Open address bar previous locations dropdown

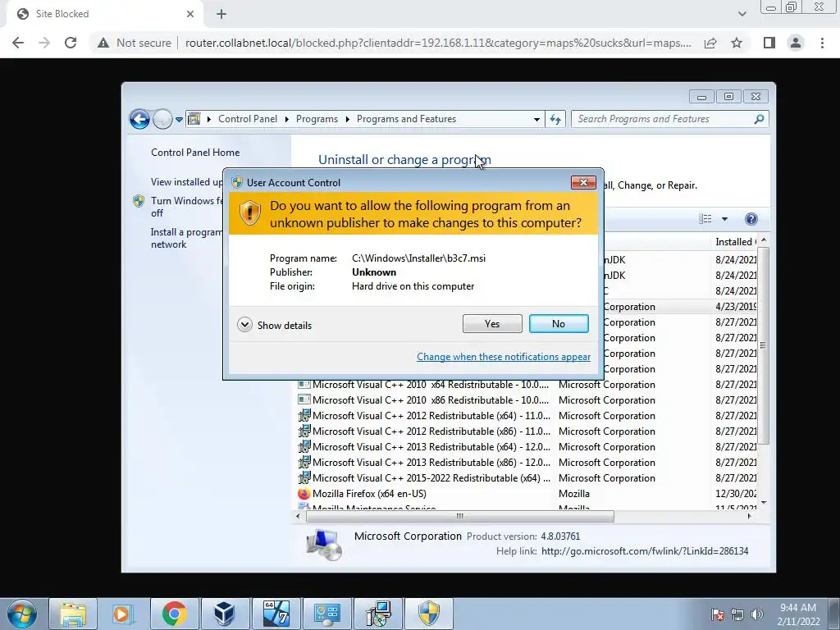click(536, 120)
